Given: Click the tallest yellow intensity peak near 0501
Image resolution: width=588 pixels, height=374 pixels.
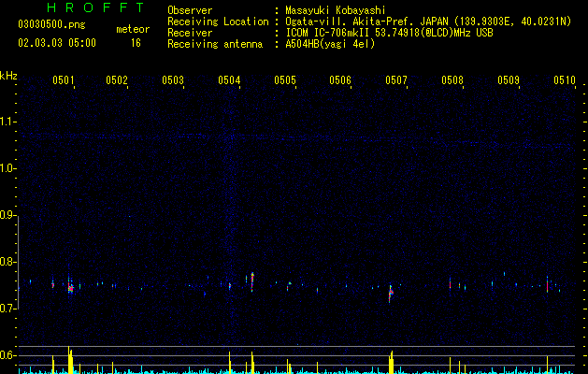Looking at the screenshot, I should [70, 360].
